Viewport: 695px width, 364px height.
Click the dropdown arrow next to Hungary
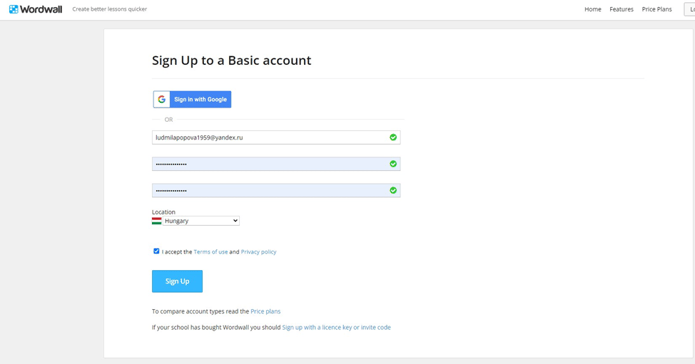coord(235,221)
